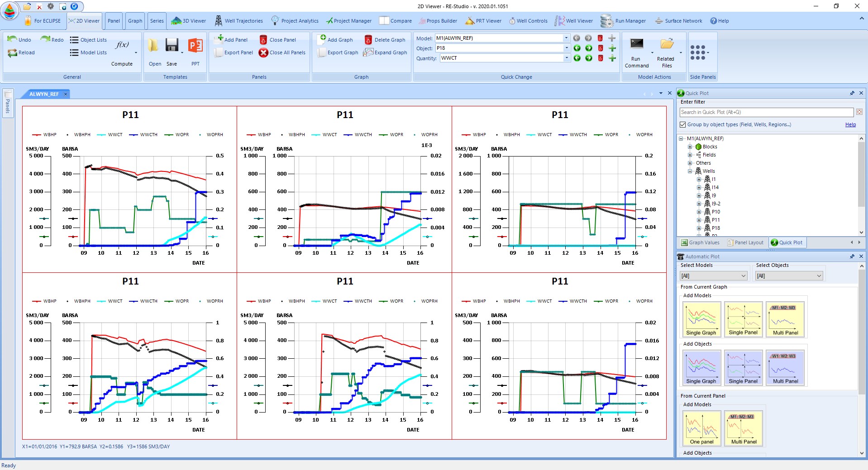
Task: Open the Run Manager
Action: [623, 21]
